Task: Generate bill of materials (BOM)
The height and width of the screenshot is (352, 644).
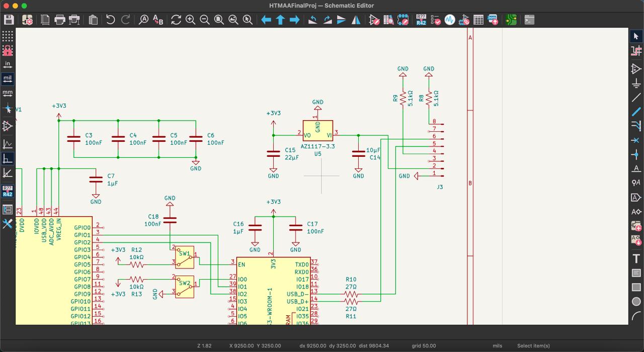Action: (493, 20)
